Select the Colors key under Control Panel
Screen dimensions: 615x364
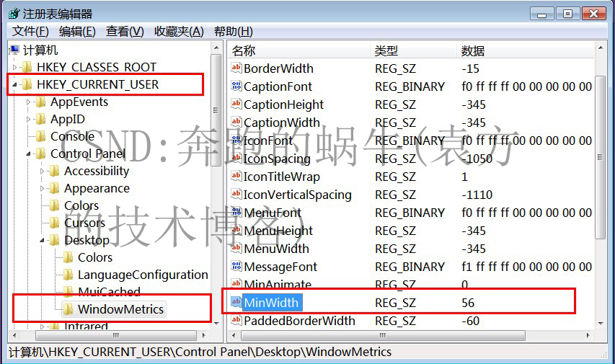(x=81, y=205)
